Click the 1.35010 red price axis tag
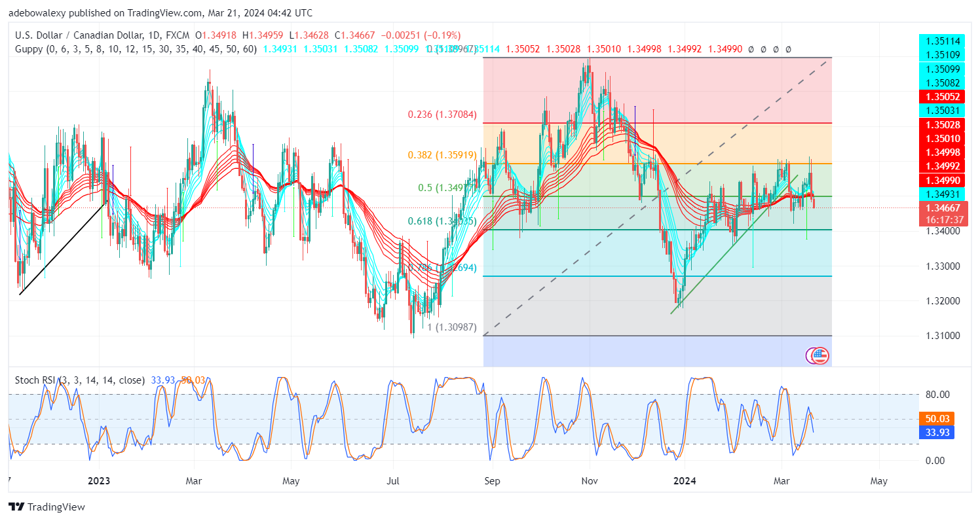Image resolution: width=980 pixels, height=521 pixels. (x=943, y=138)
